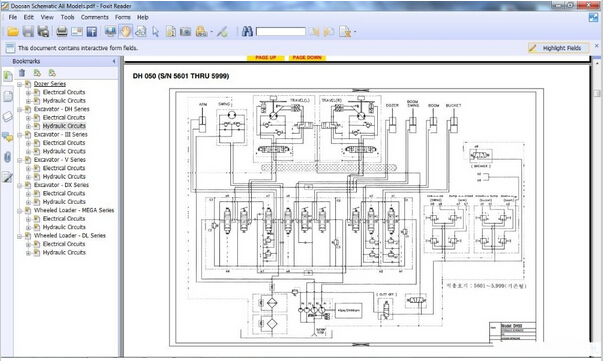Click the binoculars search icon
Screen dimensions: 610x361
click(x=247, y=32)
